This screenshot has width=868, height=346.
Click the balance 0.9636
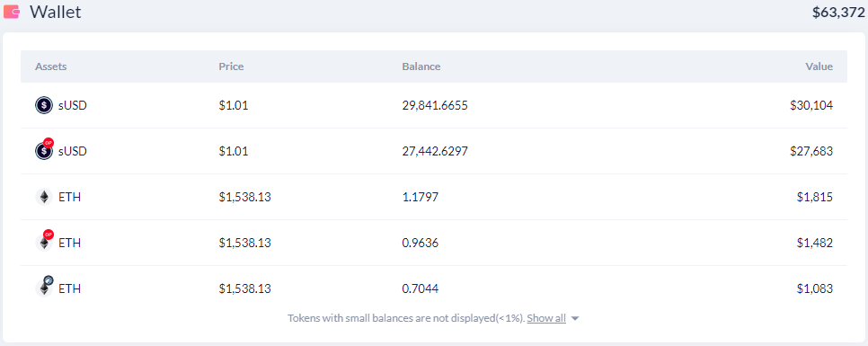[421, 243]
